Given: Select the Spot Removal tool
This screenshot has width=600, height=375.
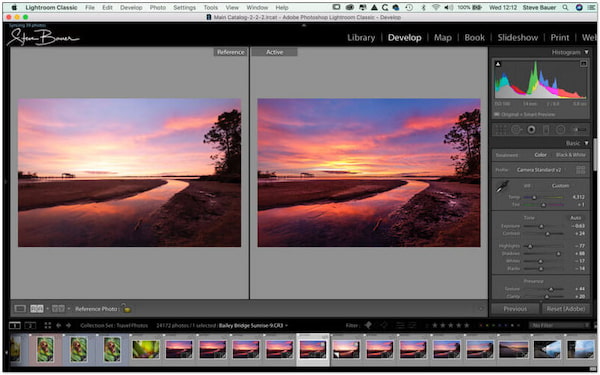Looking at the screenshot, I should [516, 130].
